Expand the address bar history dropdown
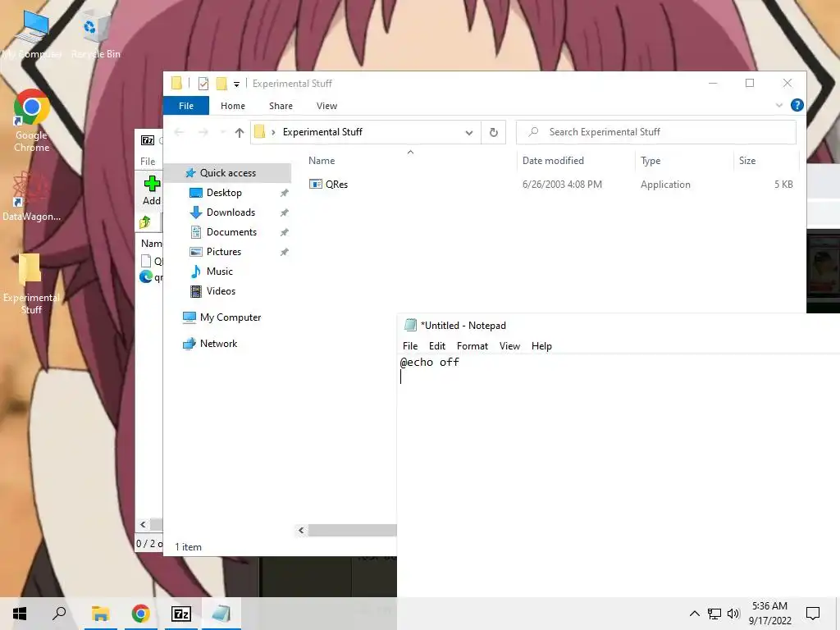The image size is (840, 630). (x=468, y=133)
